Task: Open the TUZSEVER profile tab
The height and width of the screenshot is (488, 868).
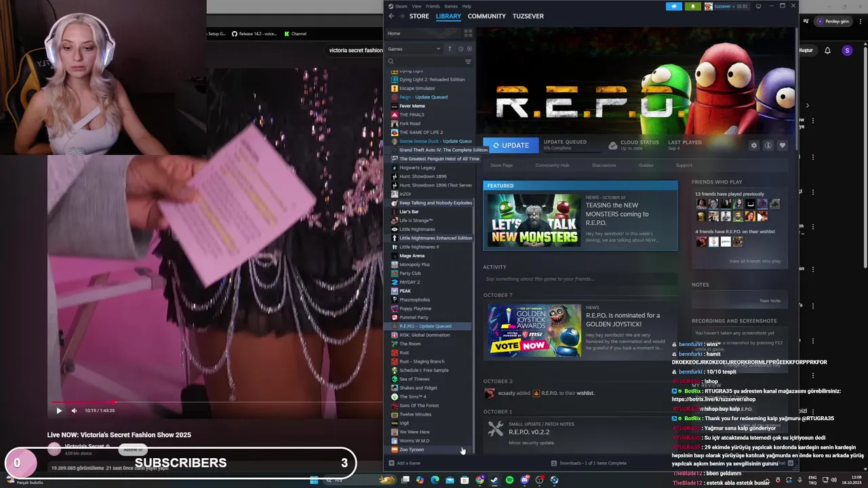Action: coord(528,16)
